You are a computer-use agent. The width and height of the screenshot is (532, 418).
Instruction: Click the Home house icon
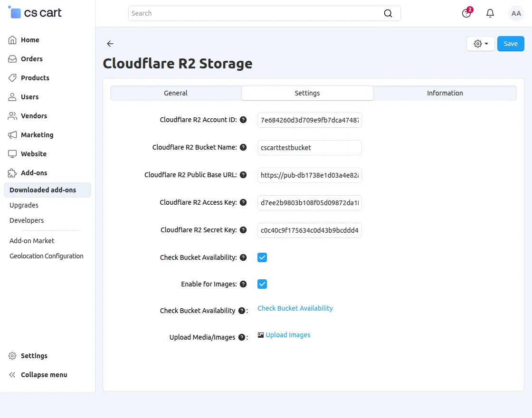point(12,40)
